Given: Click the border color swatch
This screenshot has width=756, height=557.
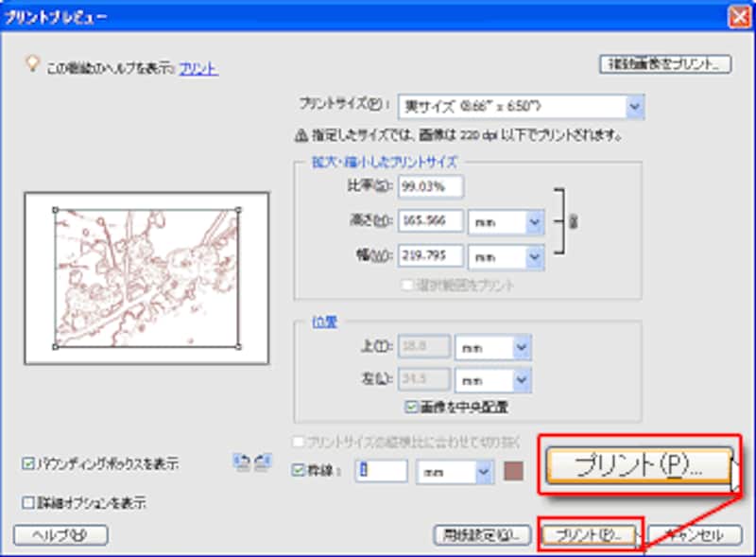Looking at the screenshot, I should click(513, 471).
